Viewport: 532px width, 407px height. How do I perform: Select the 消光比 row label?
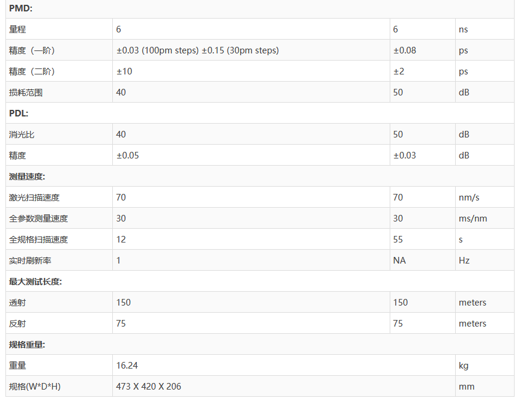click(x=22, y=134)
